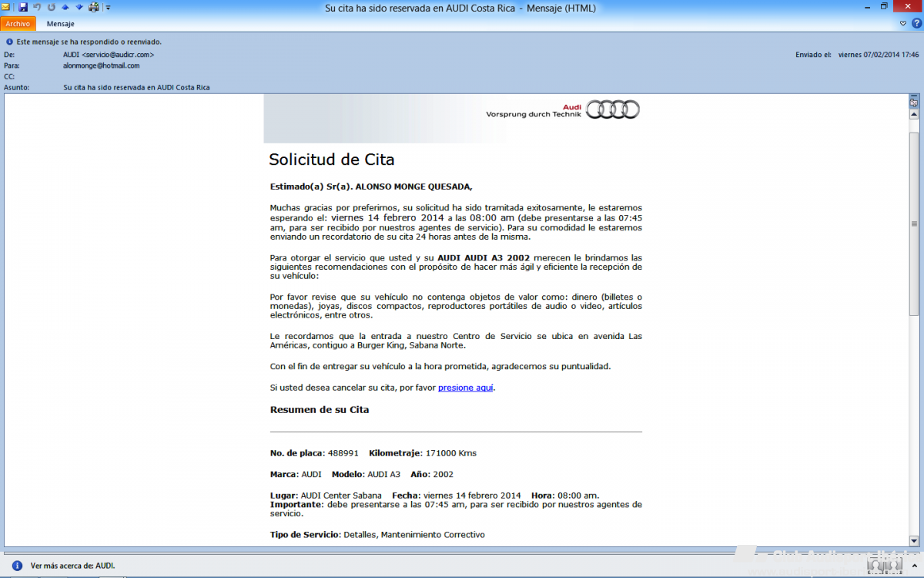The width and height of the screenshot is (924, 578).
Task: Click sender AUDI <servicio@audicr.com>
Action: click(109, 55)
